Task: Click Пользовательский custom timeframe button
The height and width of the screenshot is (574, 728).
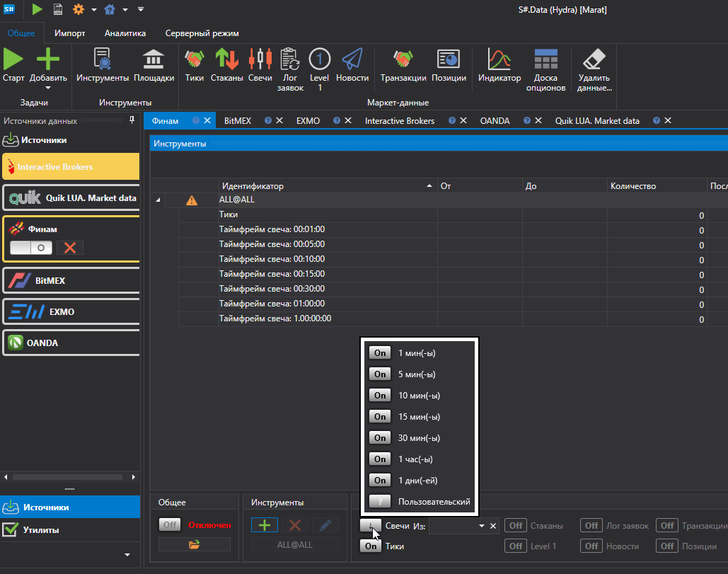Action: pos(380,502)
